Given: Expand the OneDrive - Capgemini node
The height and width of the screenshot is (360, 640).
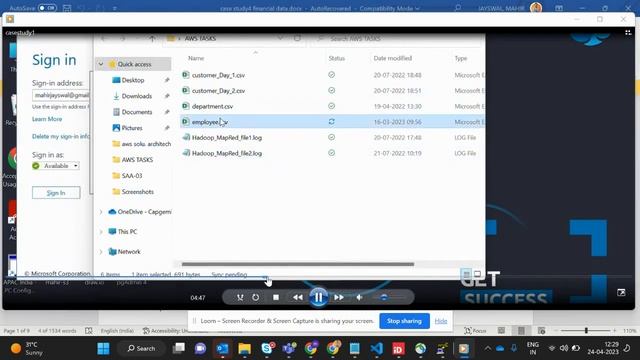Looking at the screenshot, I should coord(101,212).
